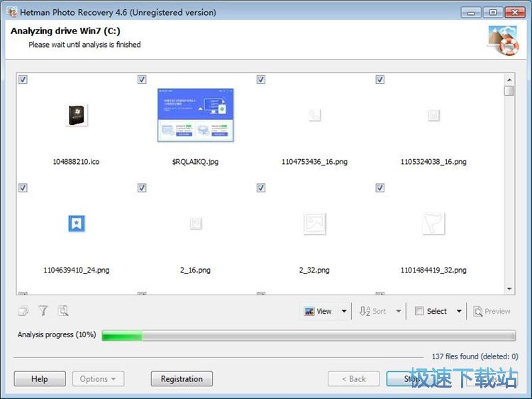Toggle the checkbox for 2_16.png
The width and height of the screenshot is (532, 399).
pos(142,188)
